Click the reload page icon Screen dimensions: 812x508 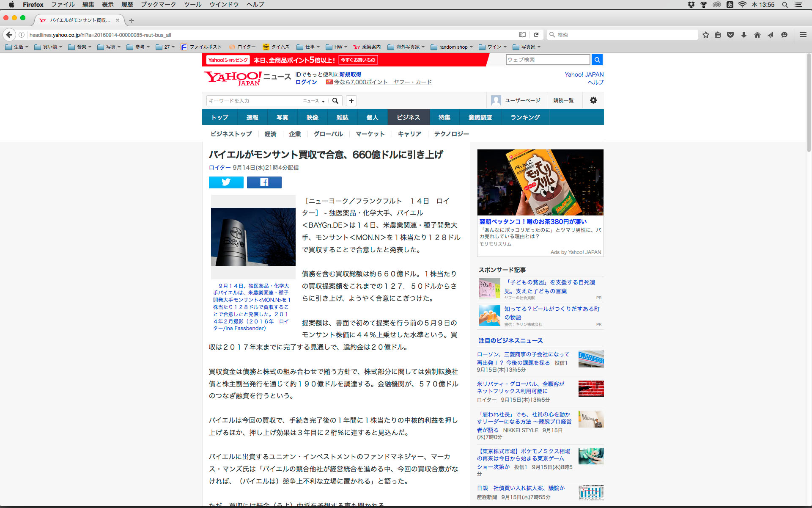point(536,35)
